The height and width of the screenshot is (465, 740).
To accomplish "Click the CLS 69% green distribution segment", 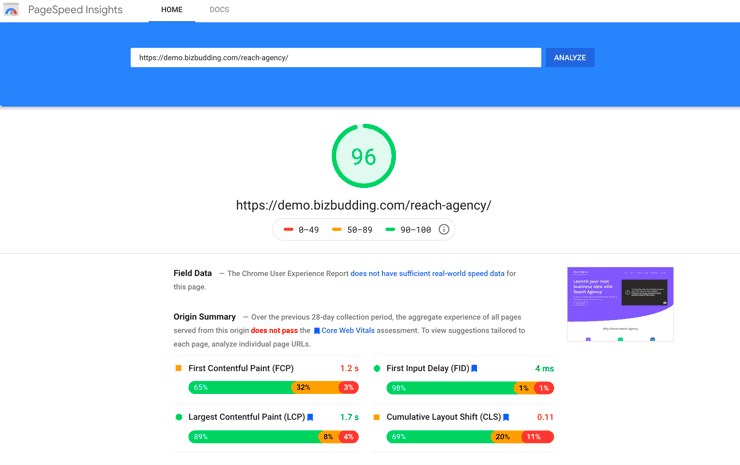I will (x=439, y=437).
